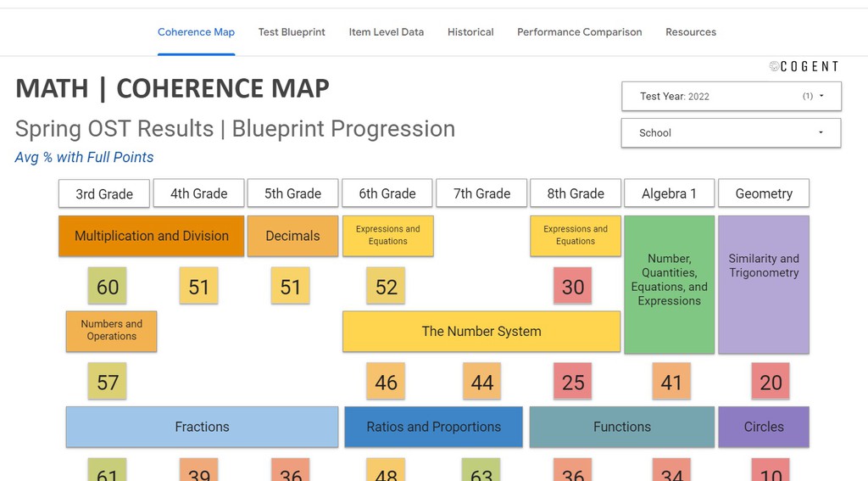The image size is (868, 481).
Task: Click the score tile showing 41
Action: [x=671, y=381]
